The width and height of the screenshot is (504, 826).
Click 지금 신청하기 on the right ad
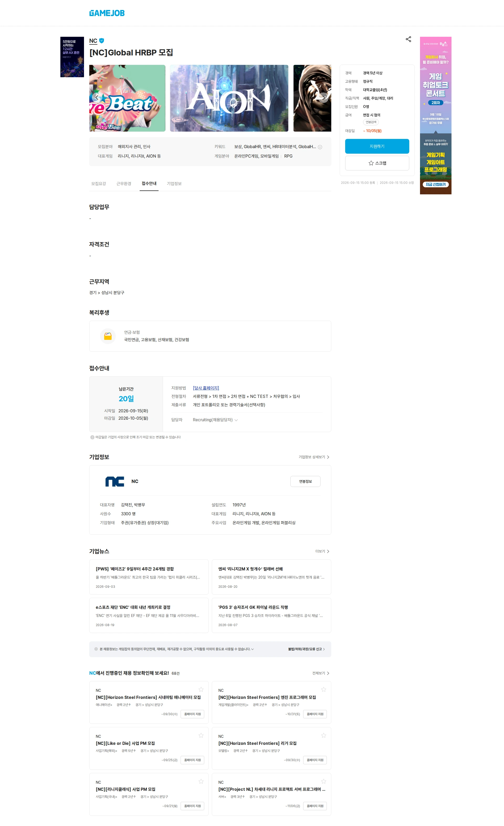[435, 184]
